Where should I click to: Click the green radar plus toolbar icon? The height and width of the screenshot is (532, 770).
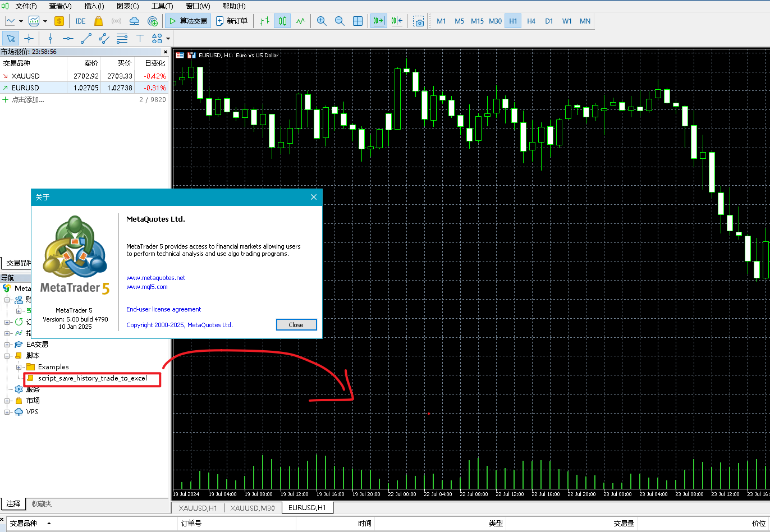coord(153,21)
